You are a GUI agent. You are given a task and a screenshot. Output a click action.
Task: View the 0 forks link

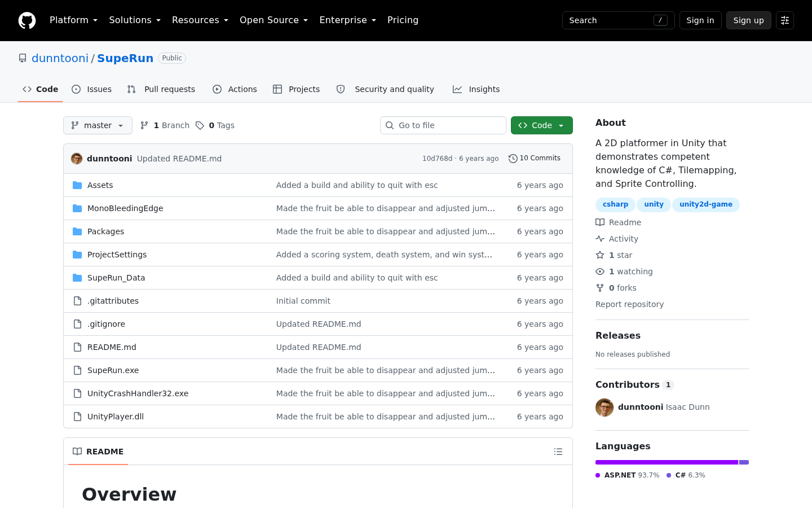click(x=616, y=288)
